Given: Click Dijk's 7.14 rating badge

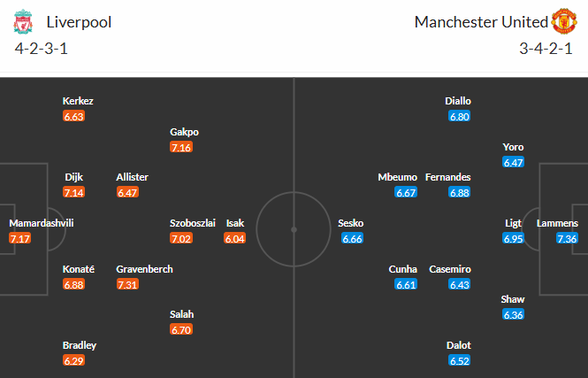Looking at the screenshot, I should (x=74, y=192).
